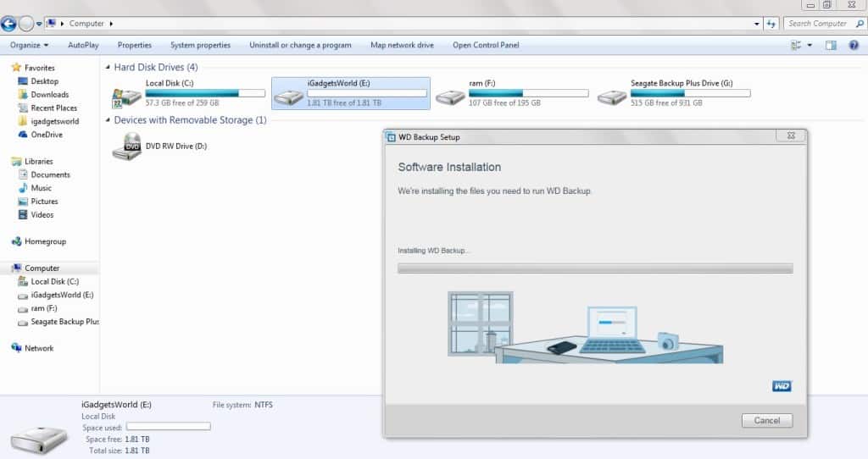Screen dimensions: 868x459
Task: Click the Seagate Backup Plus Drive capacity bar
Action: point(690,93)
